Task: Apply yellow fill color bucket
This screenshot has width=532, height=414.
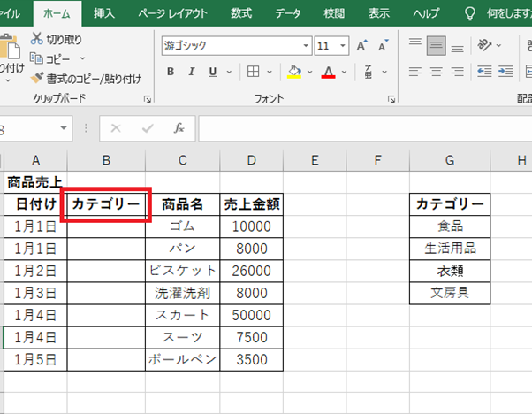Action: [294, 72]
